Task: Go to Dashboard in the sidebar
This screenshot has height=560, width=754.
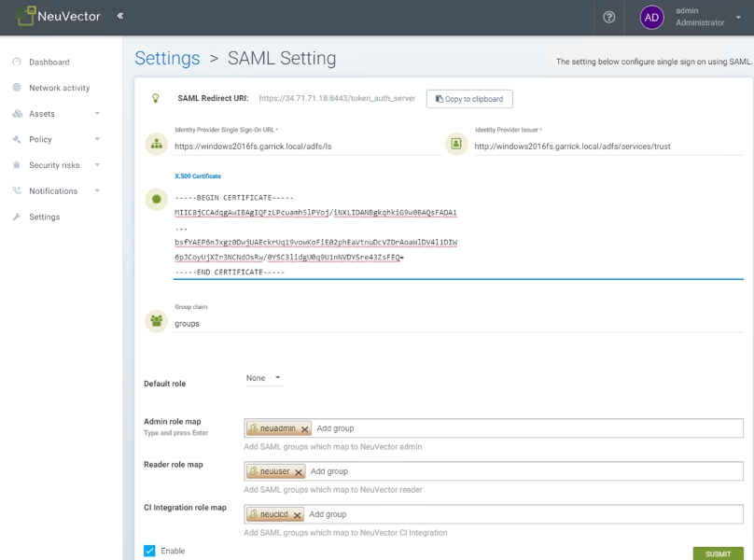Action: click(x=49, y=63)
